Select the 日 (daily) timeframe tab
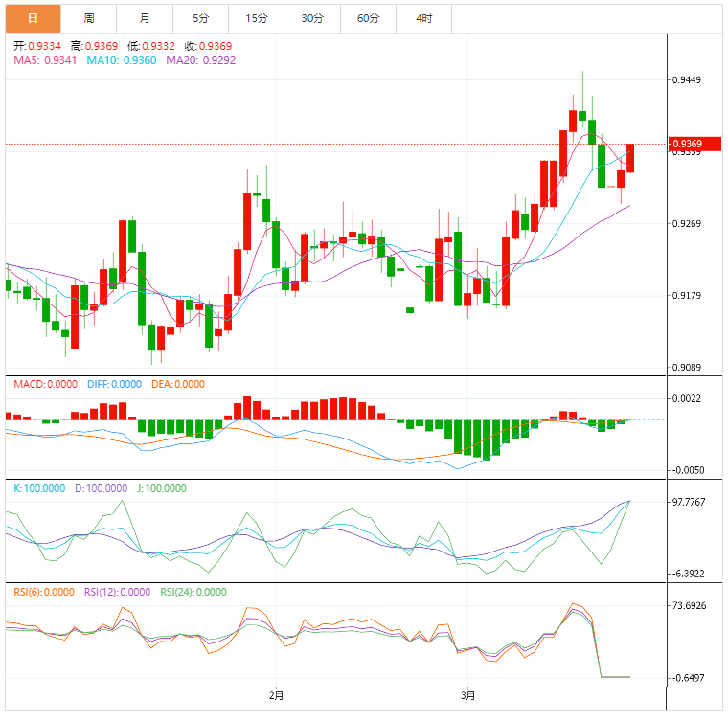 [x=34, y=18]
